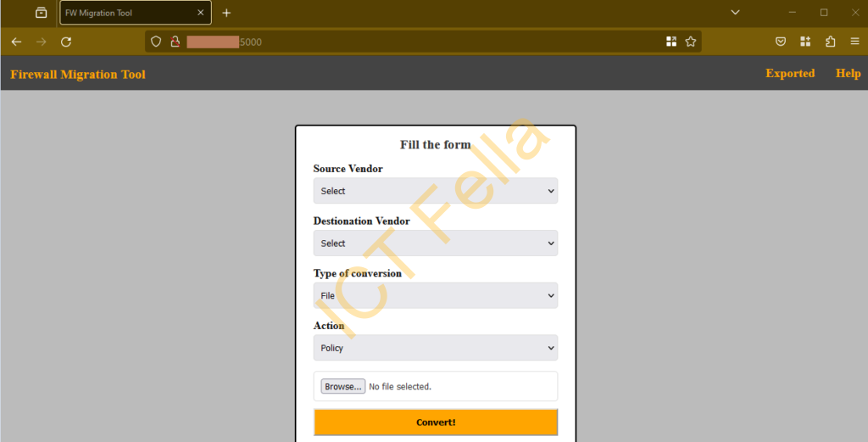List all tabs using the chevron

(x=735, y=12)
